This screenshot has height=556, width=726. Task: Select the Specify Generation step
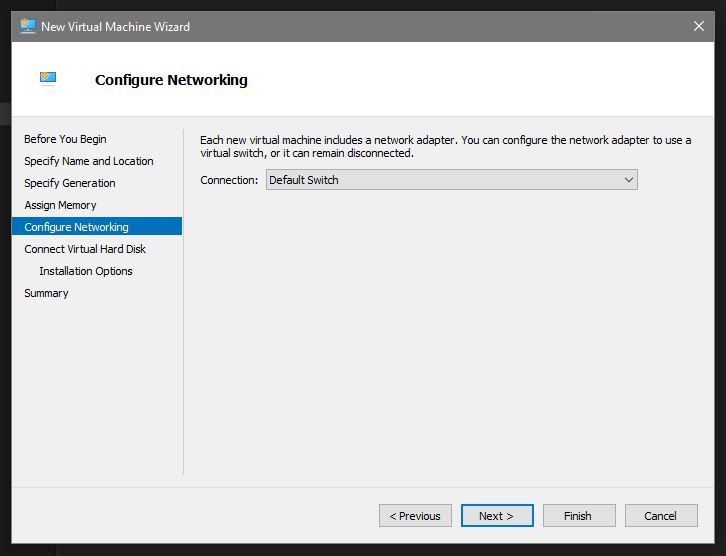coord(70,183)
